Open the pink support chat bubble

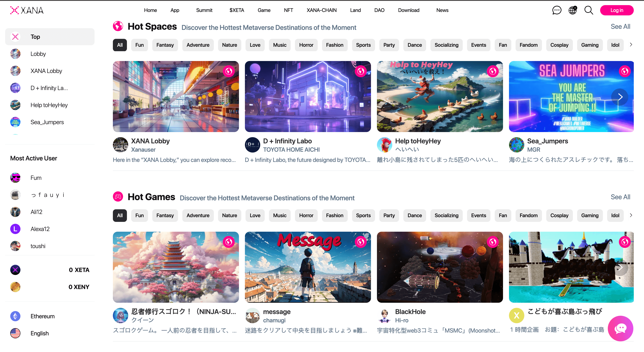point(621,329)
